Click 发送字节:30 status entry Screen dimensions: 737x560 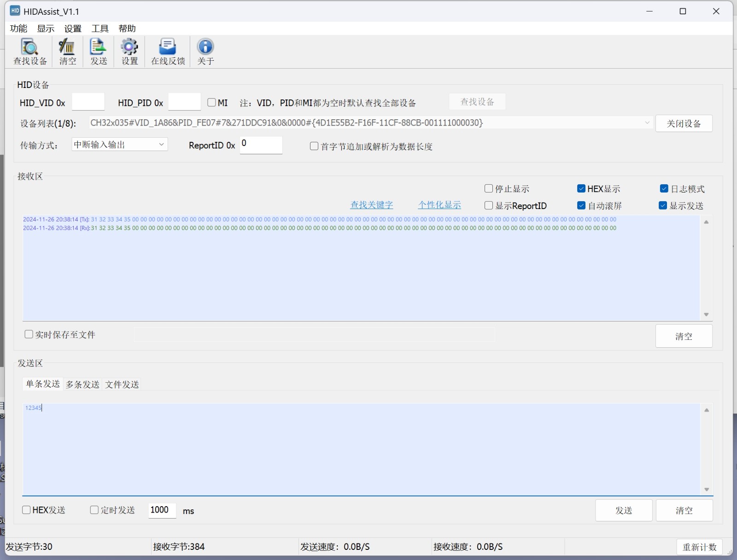pos(29,547)
